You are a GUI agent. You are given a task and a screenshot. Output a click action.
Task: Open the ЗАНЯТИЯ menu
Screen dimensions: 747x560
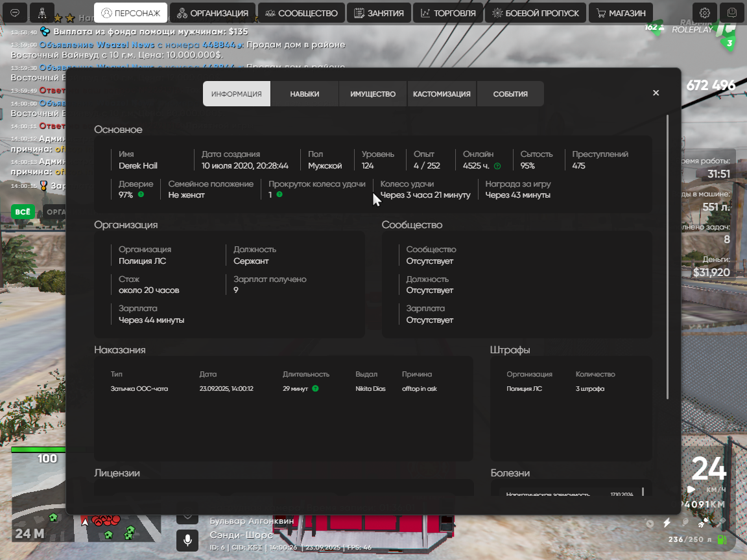tap(379, 13)
